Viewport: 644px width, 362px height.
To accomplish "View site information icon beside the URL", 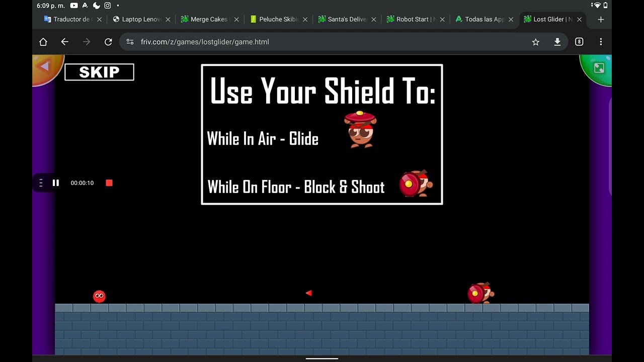I will (130, 42).
